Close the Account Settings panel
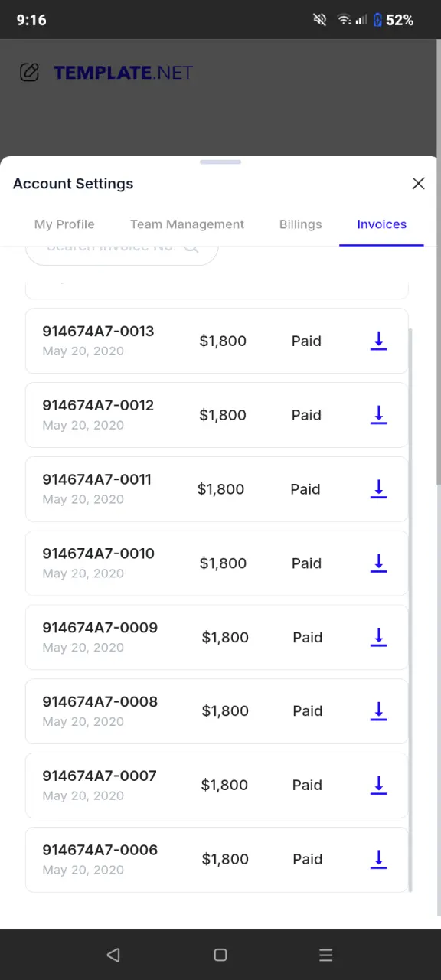The image size is (441, 980). 418,184
